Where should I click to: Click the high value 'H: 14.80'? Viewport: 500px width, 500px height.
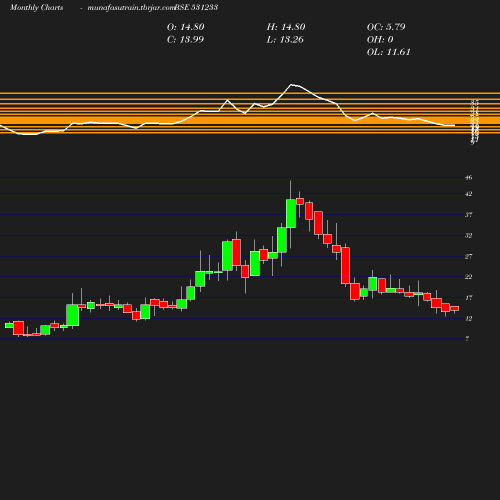point(286,27)
